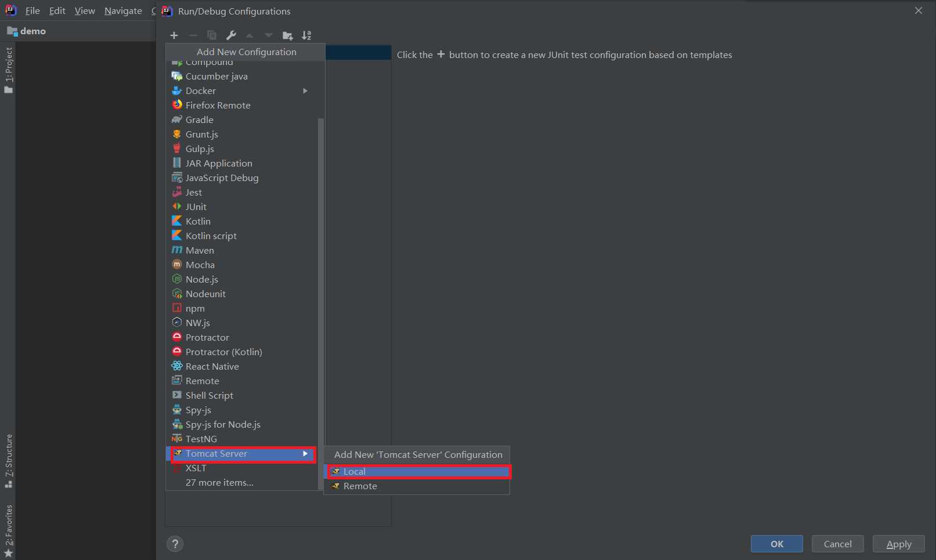Click the Move Down arrow icon
Image resolution: width=936 pixels, height=560 pixels.
point(268,35)
